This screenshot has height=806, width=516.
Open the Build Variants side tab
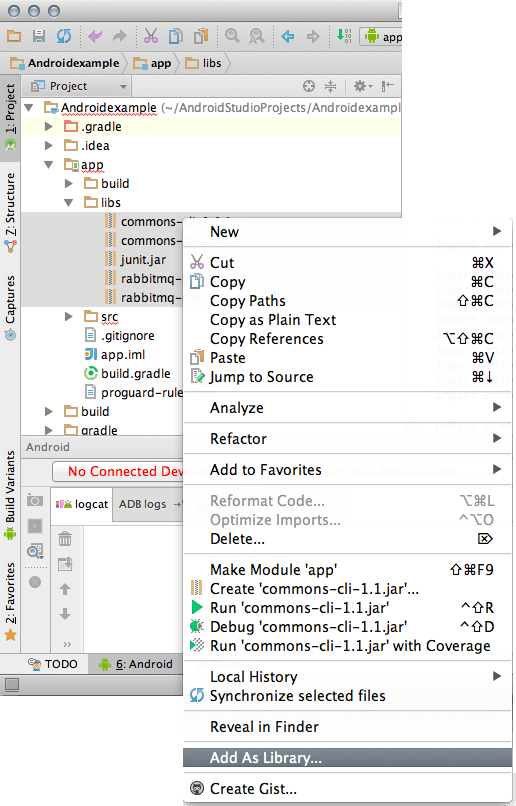pos(10,495)
